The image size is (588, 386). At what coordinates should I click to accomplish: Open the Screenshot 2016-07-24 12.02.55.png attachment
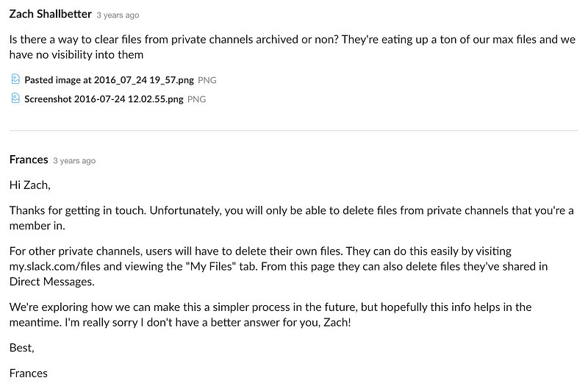click(104, 99)
